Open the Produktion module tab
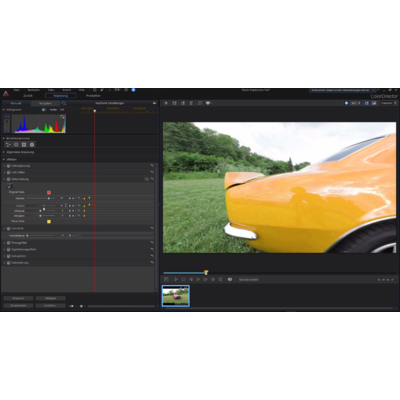 [x=93, y=96]
